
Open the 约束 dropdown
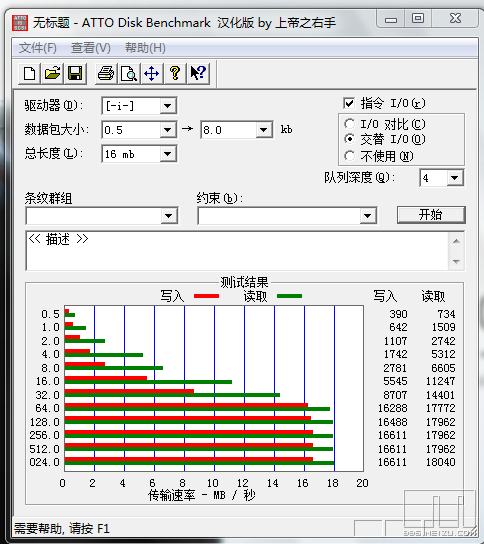tap(367, 216)
